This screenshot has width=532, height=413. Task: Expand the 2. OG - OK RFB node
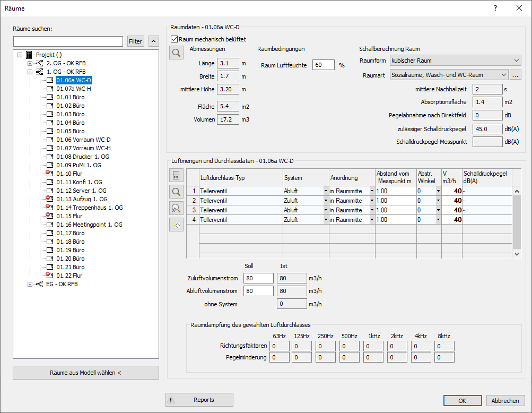click(30, 63)
